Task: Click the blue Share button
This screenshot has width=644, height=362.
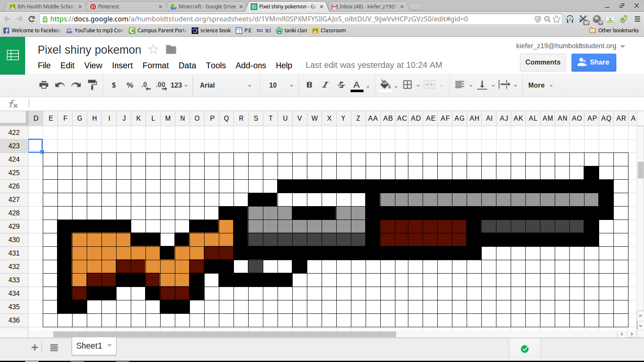Action: coord(593,62)
